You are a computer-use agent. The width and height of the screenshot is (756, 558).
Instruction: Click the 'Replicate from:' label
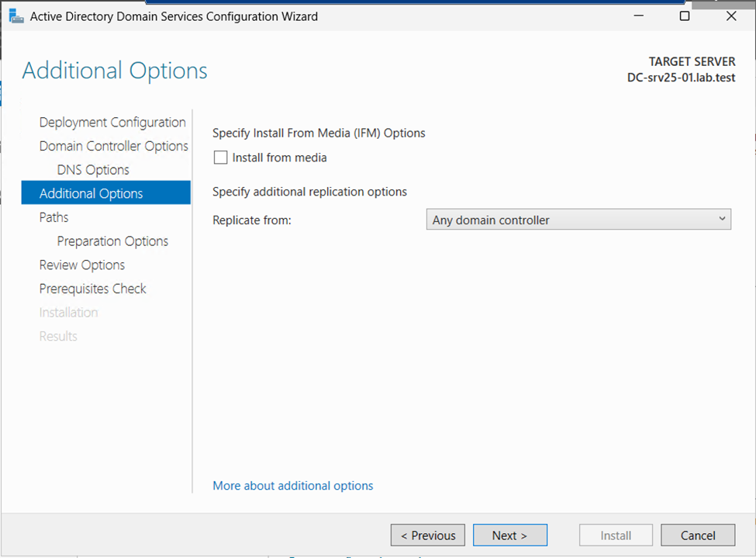[x=252, y=220]
